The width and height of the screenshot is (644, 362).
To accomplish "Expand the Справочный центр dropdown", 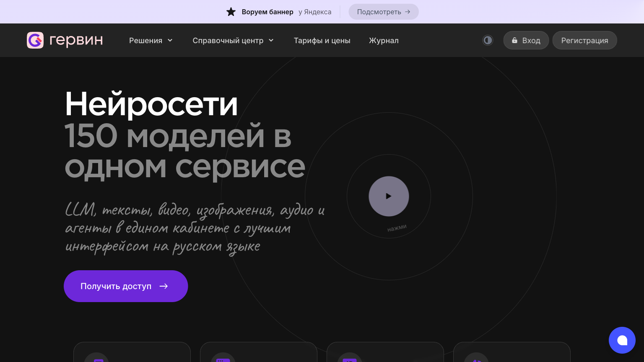I will pos(228,41).
